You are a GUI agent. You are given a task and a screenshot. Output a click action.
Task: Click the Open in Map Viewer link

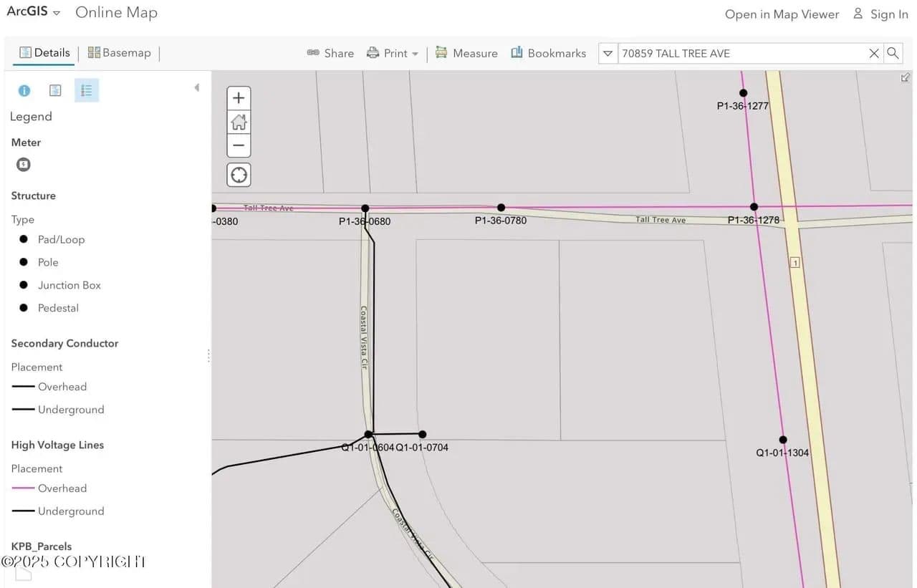click(782, 14)
